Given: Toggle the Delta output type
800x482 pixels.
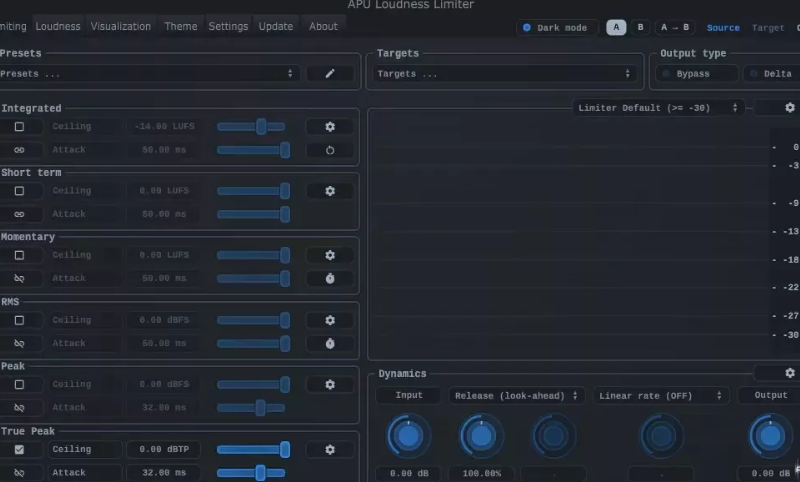Looking at the screenshot, I should pos(771,74).
